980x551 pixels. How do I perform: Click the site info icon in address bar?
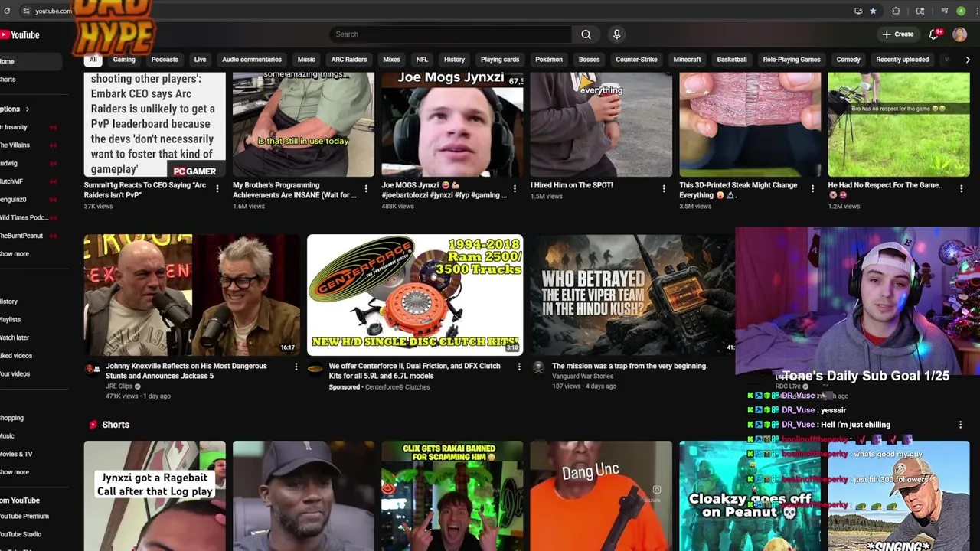(26, 11)
